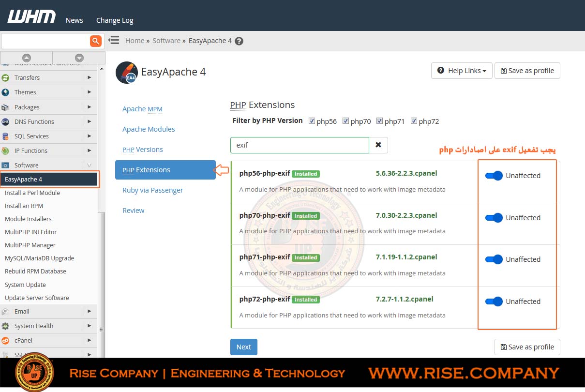
Task: Open the Help Links dropdown
Action: tap(462, 71)
